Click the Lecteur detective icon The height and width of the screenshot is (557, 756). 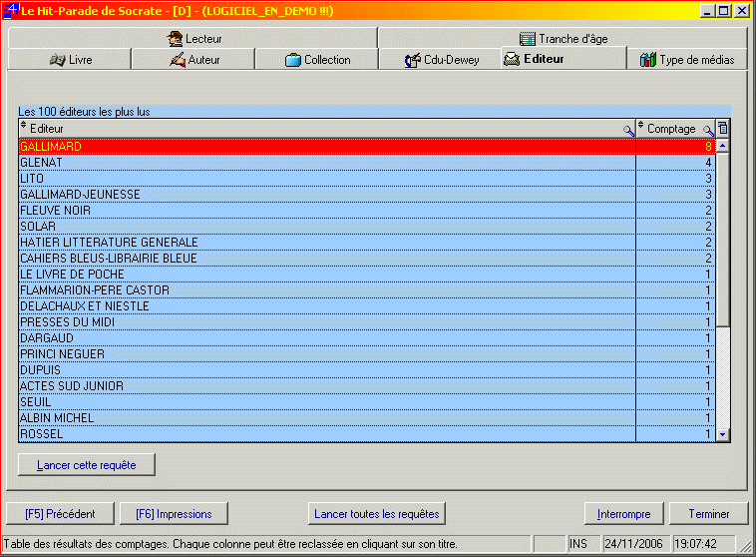[x=175, y=38]
